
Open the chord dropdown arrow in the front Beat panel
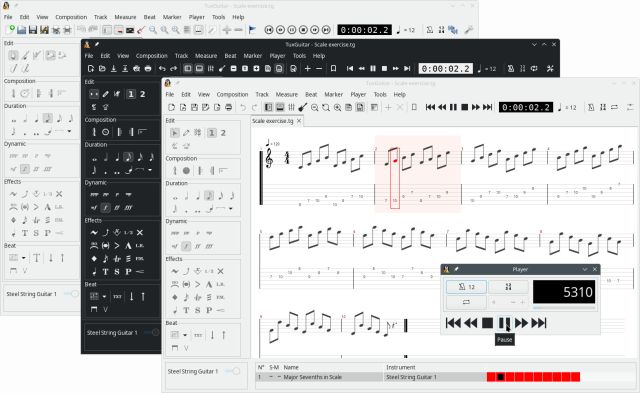[x=185, y=335]
